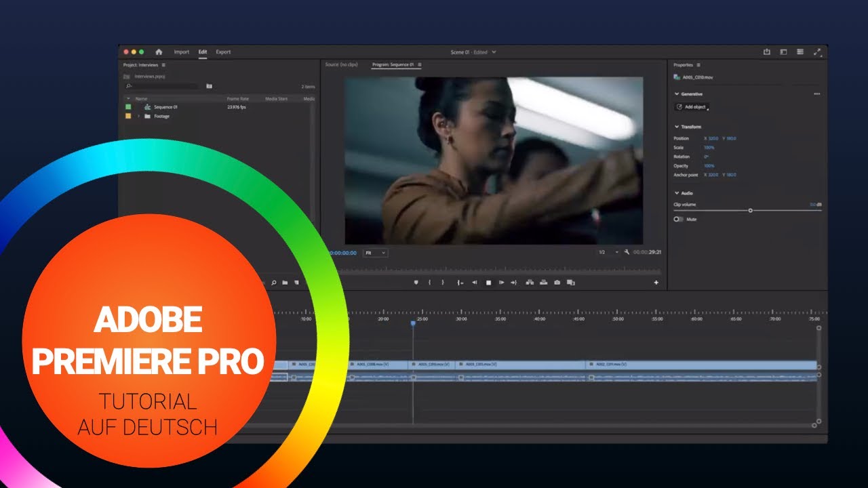The height and width of the screenshot is (488, 868).
Task: Click the Add object button
Action: [x=692, y=107]
